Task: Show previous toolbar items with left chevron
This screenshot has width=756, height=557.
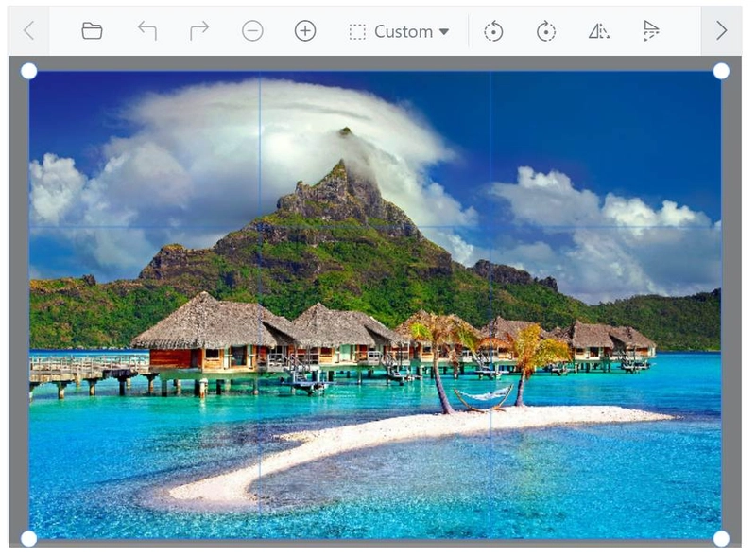Action: coord(29,31)
